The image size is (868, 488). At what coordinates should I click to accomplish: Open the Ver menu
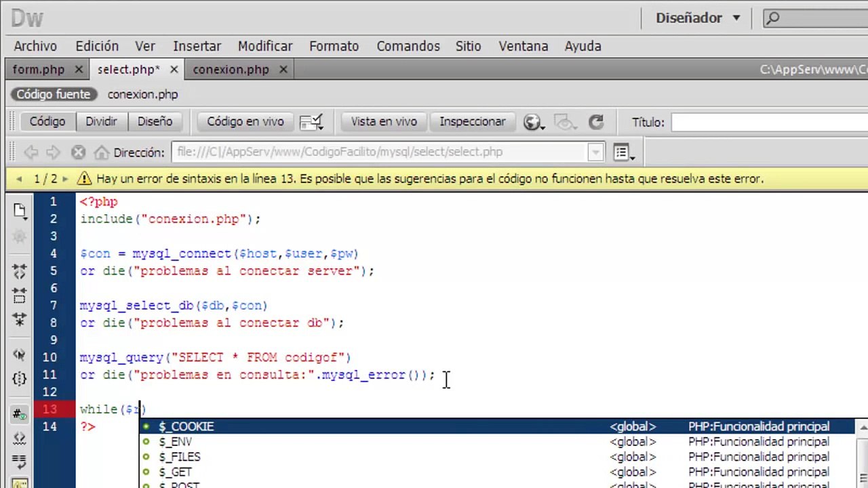(145, 46)
